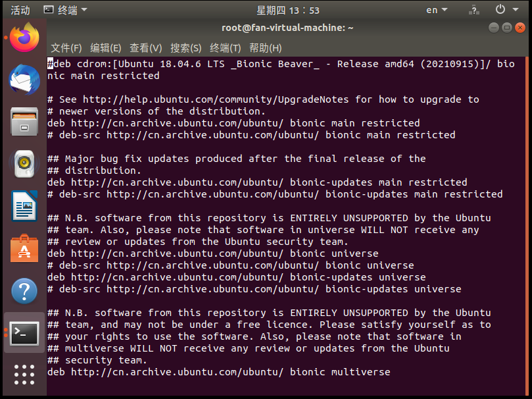Open the 搜索(S) menu
This screenshot has height=399, width=532.
click(185, 48)
